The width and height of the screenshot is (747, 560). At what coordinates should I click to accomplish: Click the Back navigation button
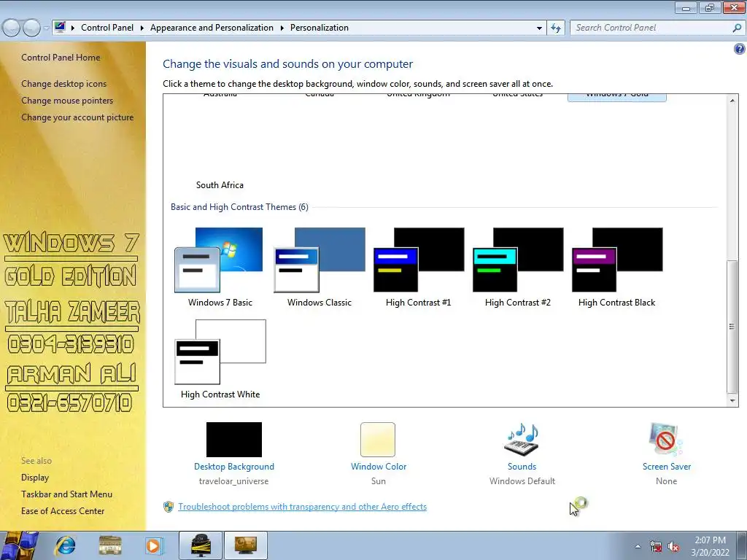click(12, 28)
